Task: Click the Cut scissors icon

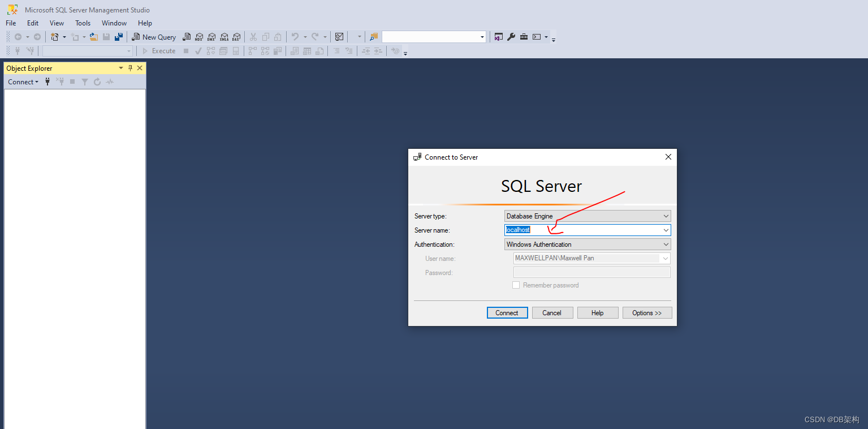Action: (x=253, y=37)
